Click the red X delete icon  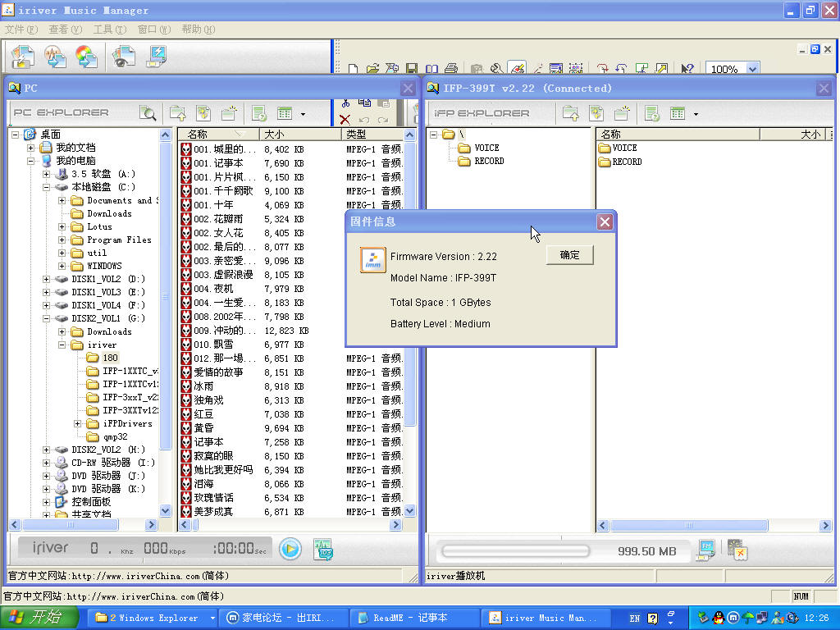click(345, 120)
